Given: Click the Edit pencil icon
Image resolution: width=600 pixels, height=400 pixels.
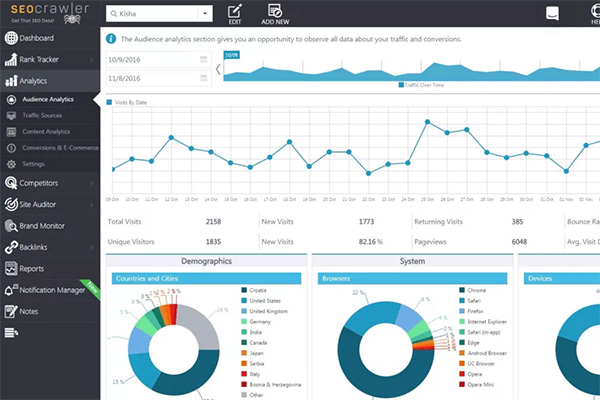Looking at the screenshot, I should [x=234, y=11].
